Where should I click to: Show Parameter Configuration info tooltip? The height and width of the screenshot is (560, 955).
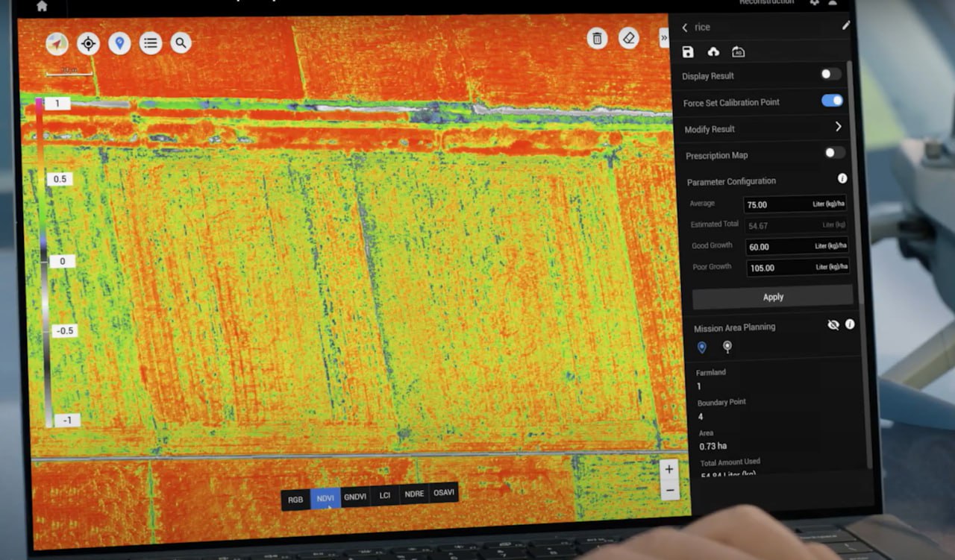pos(842,179)
